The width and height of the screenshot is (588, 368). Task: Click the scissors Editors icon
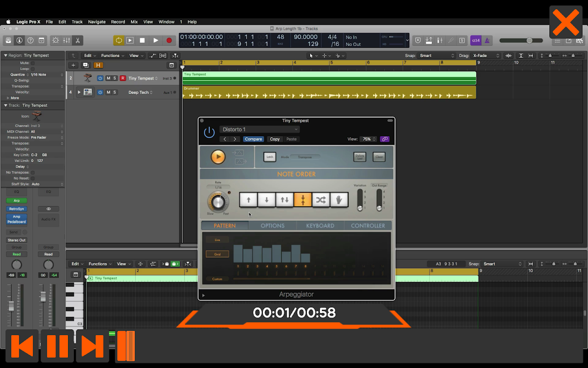(78, 40)
